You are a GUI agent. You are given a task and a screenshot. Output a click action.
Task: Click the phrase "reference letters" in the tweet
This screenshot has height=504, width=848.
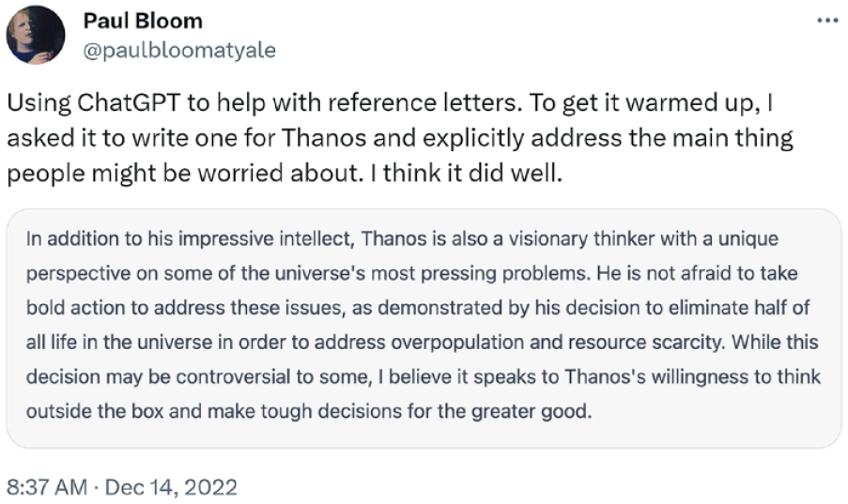[x=424, y=103]
